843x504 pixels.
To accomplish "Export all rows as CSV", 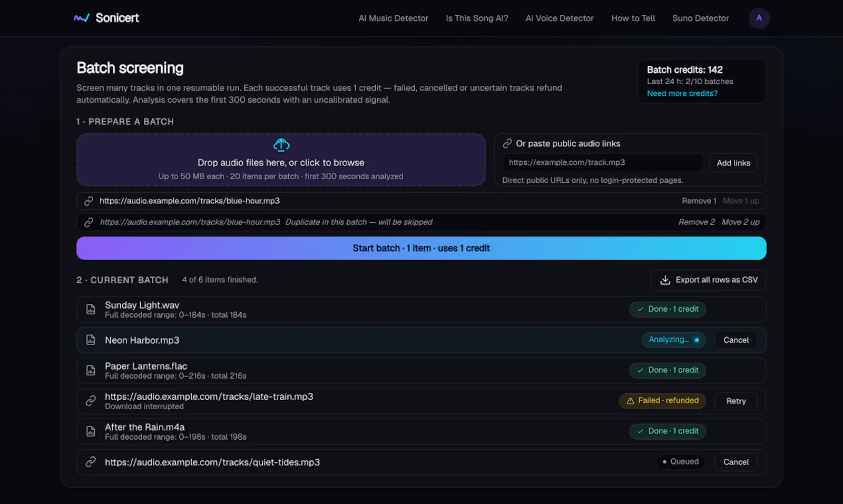I will tap(709, 280).
